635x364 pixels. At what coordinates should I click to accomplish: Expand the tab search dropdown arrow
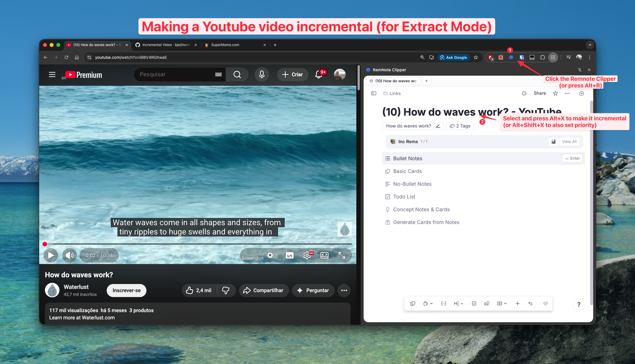590,45
